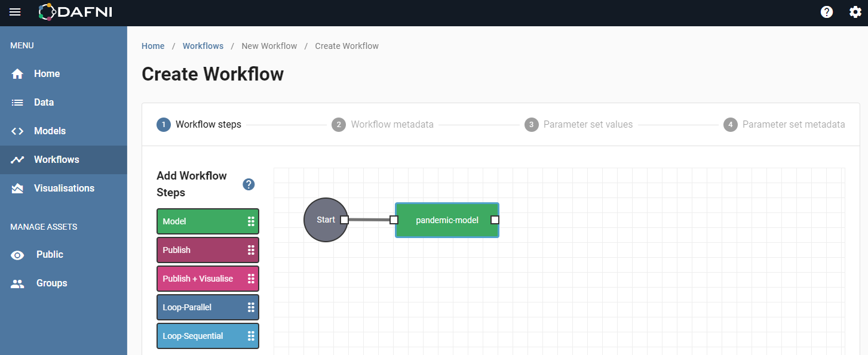Select the pandemic-model node on the canvas
This screenshot has width=868, height=355.
coord(447,220)
